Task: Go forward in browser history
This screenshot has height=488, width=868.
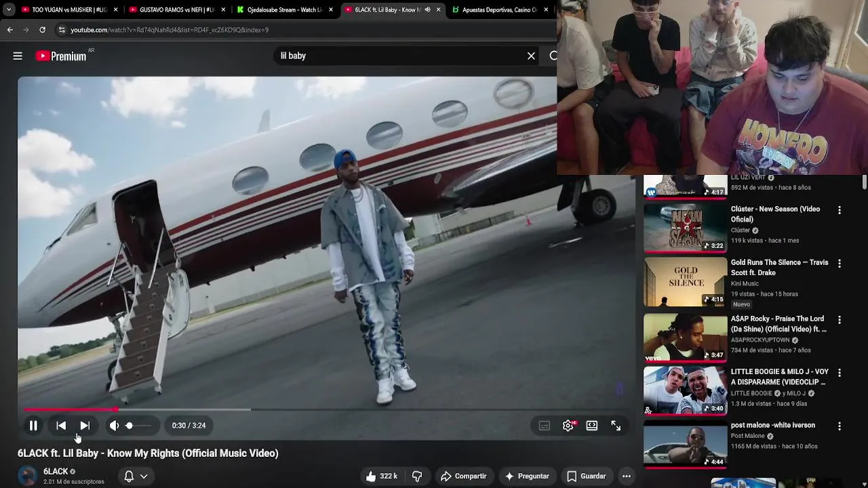Action: pyautogui.click(x=26, y=30)
